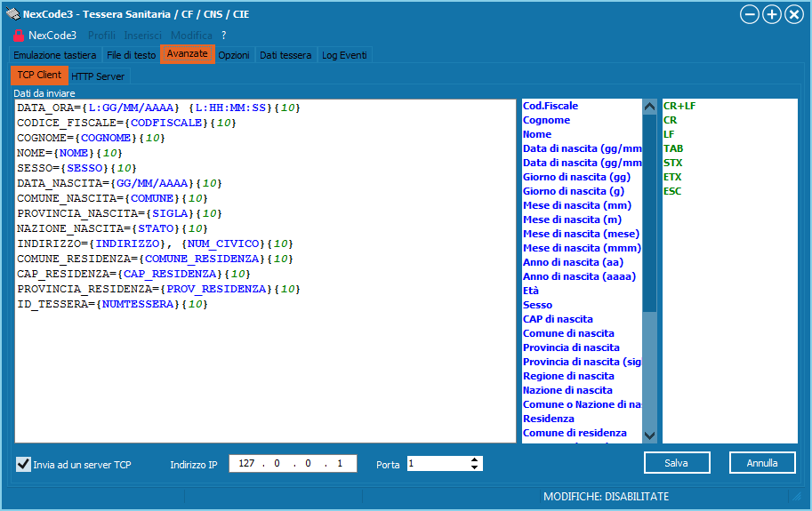The image size is (812, 511).
Task: Increase the Porta value with up arrow
Action: [x=475, y=459]
